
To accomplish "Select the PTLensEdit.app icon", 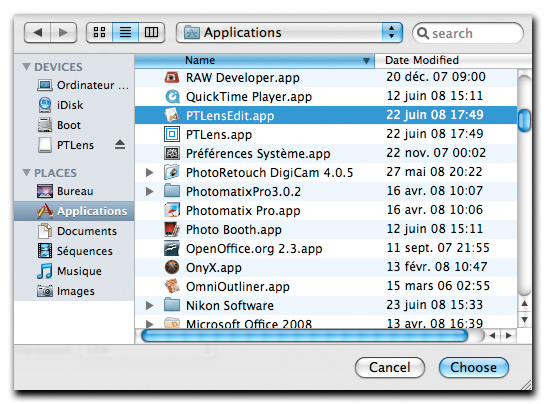I will 172,115.
